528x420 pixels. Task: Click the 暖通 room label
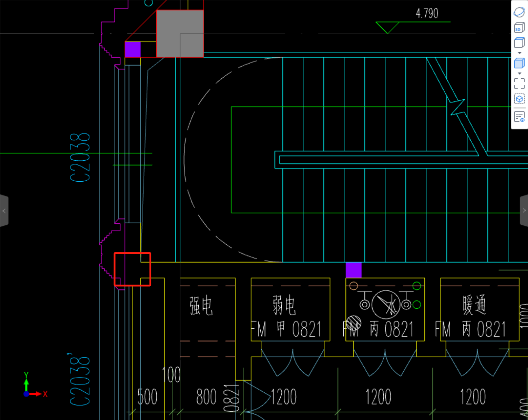474,305
